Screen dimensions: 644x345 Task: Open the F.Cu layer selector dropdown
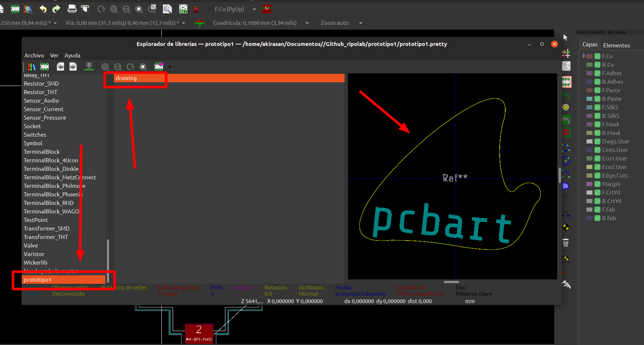pyautogui.click(x=232, y=9)
